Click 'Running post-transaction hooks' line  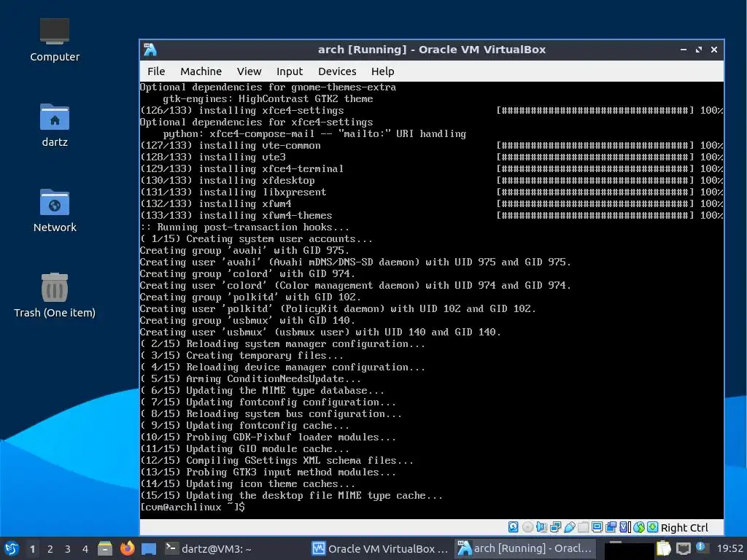point(245,227)
